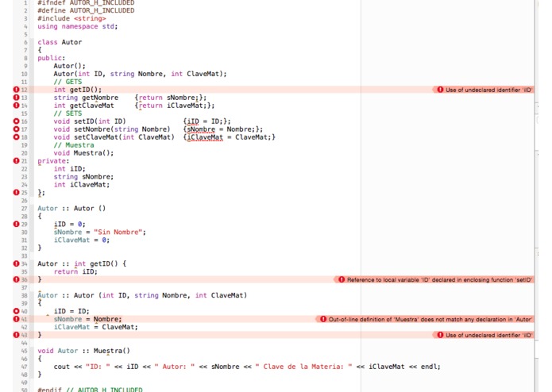This screenshot has width=552, height=392.
Task: Click on 'getNombre' method name
Action: pos(100,98)
